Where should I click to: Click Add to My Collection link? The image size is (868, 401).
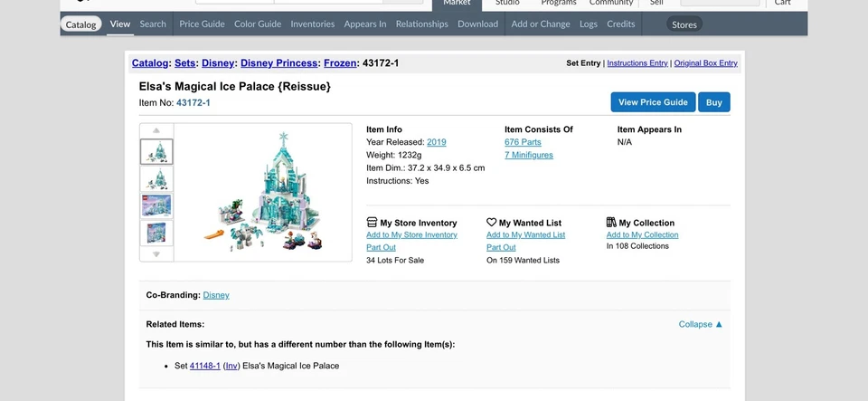pyautogui.click(x=642, y=234)
